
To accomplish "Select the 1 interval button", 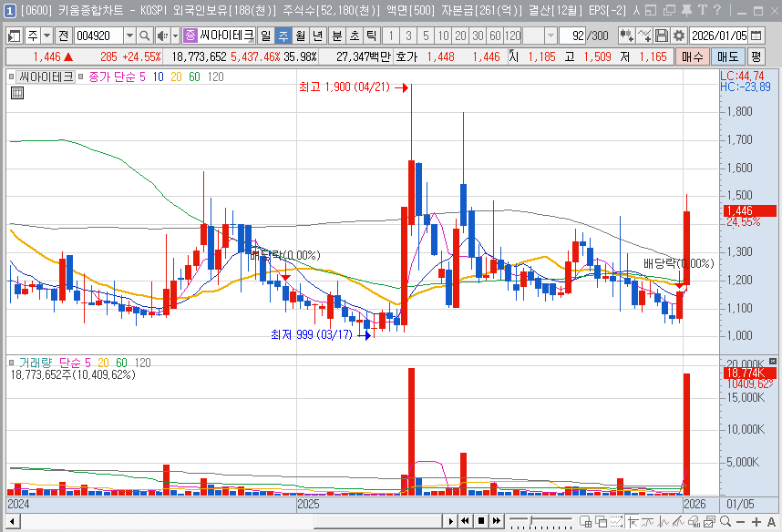I will 391,36.
